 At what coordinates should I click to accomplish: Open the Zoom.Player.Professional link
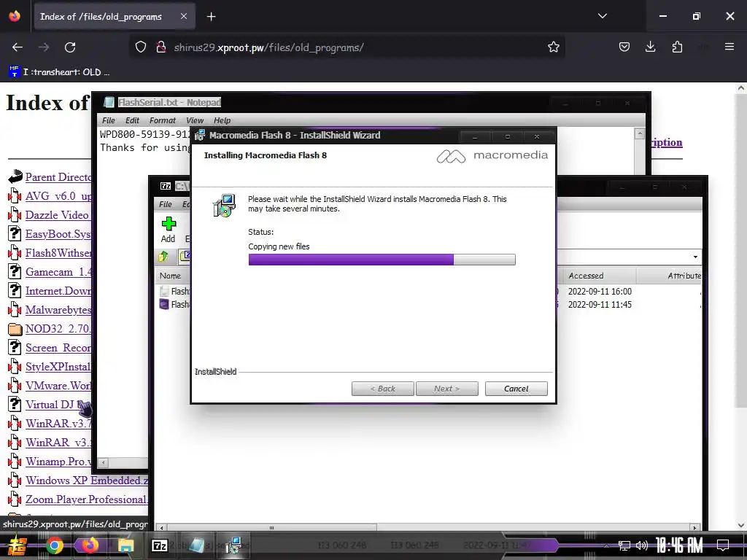pyautogui.click(x=86, y=499)
